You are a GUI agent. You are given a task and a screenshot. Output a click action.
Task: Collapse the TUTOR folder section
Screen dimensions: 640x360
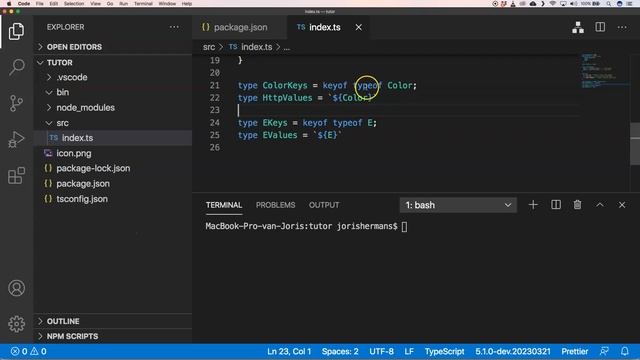(113, 62)
